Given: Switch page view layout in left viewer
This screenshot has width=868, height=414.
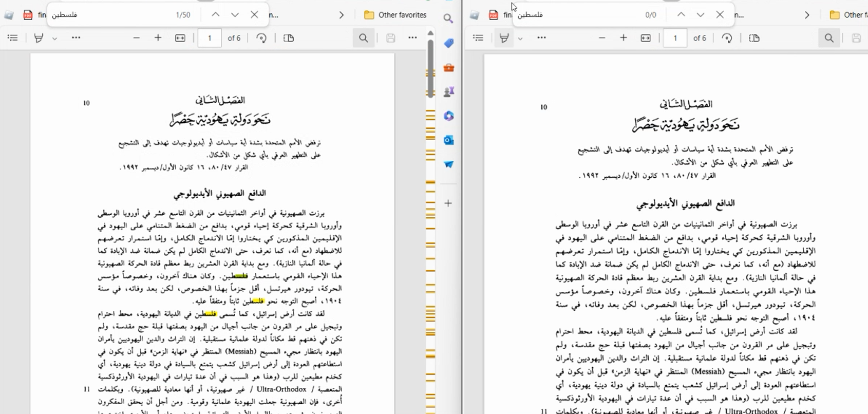Looking at the screenshot, I should [x=289, y=38].
